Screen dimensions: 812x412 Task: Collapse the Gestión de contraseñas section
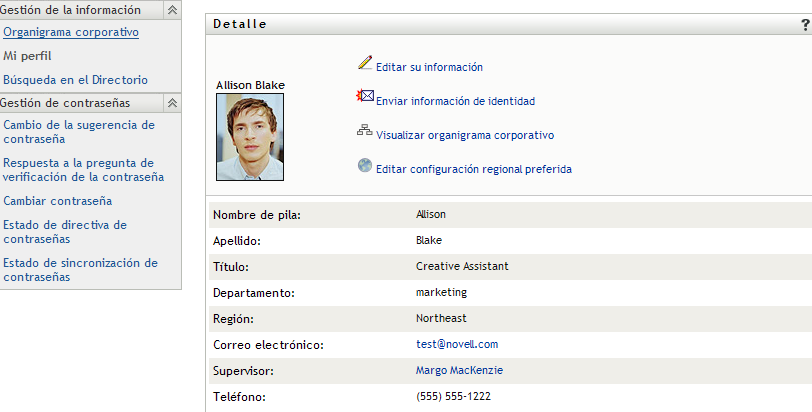(172, 103)
